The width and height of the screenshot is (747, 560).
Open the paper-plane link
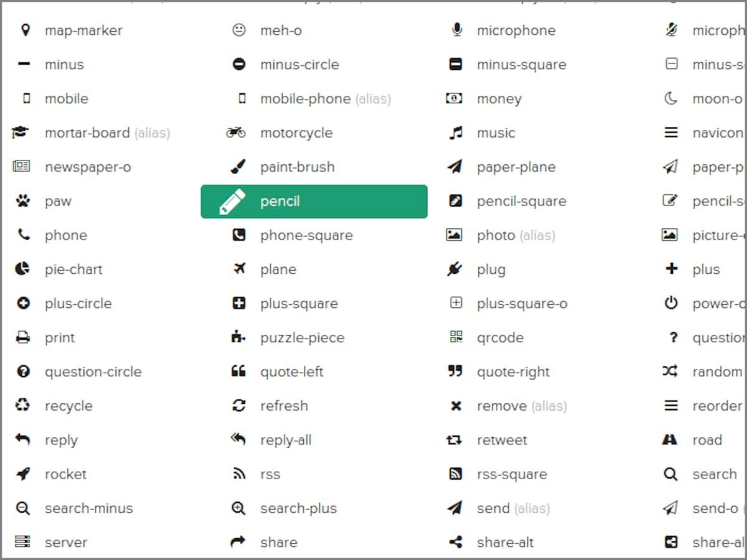click(x=516, y=167)
